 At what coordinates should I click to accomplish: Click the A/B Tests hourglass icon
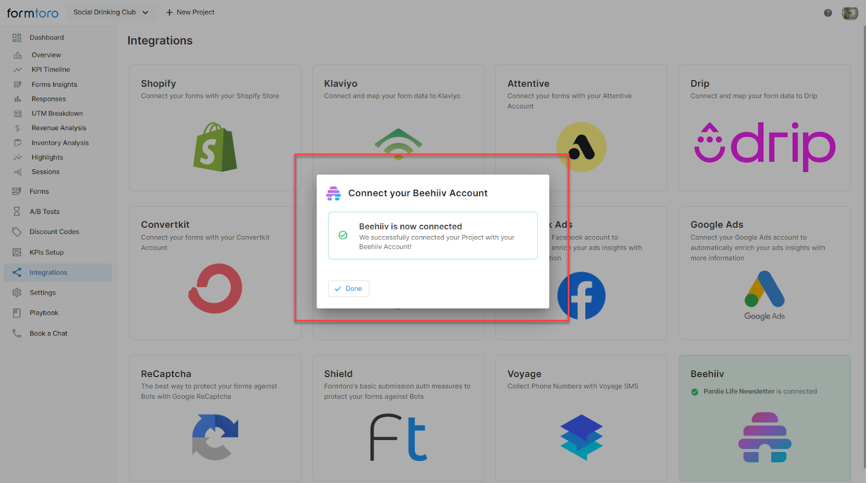pyautogui.click(x=17, y=212)
